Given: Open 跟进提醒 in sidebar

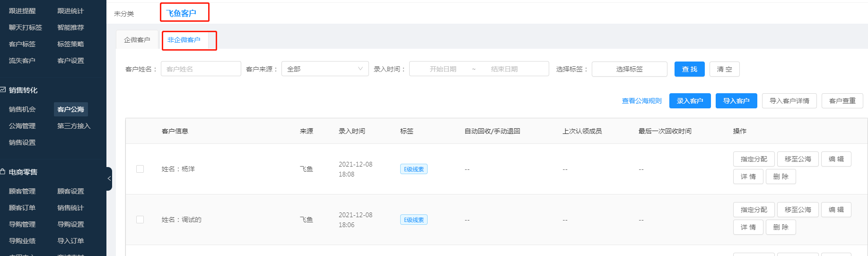Looking at the screenshot, I should [22, 11].
